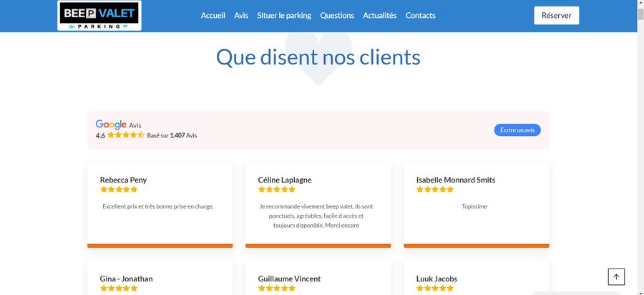
Task: Navigate to Actualités
Action: 379,16
